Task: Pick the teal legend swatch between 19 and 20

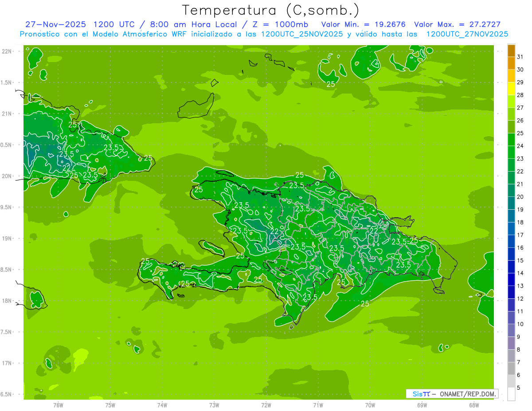Action: coord(511,203)
